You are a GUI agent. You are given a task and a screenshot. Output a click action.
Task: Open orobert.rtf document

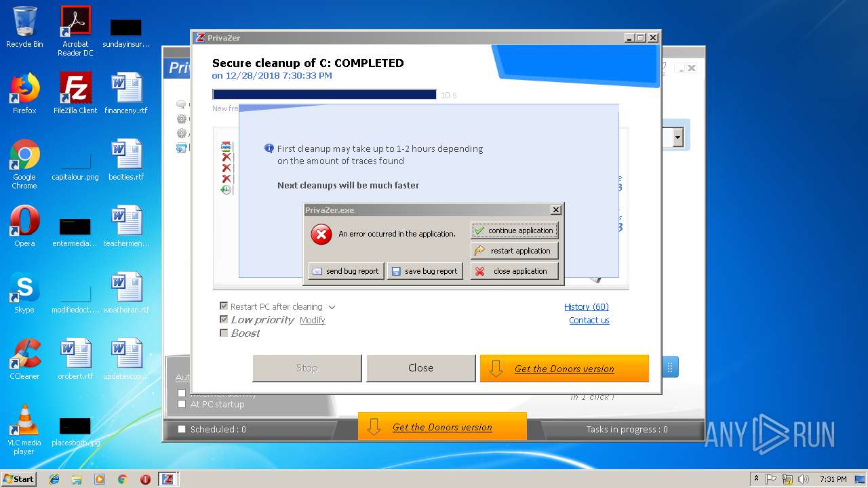[75, 359]
